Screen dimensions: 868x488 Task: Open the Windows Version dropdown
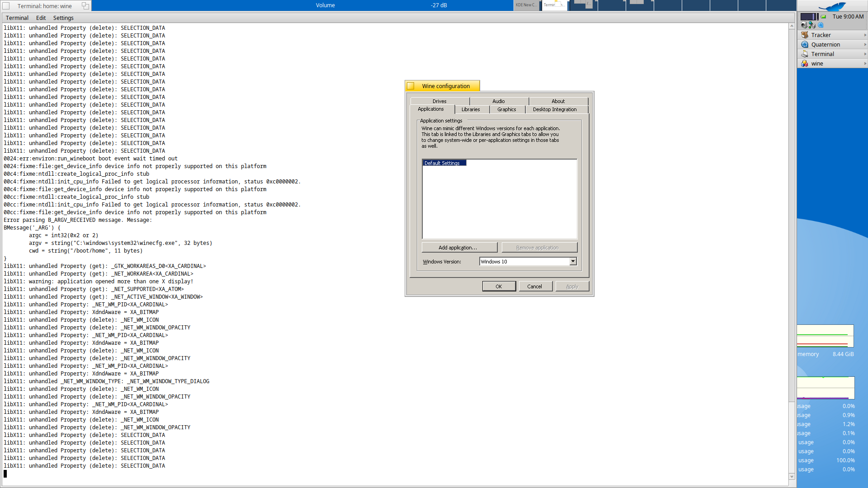(573, 261)
